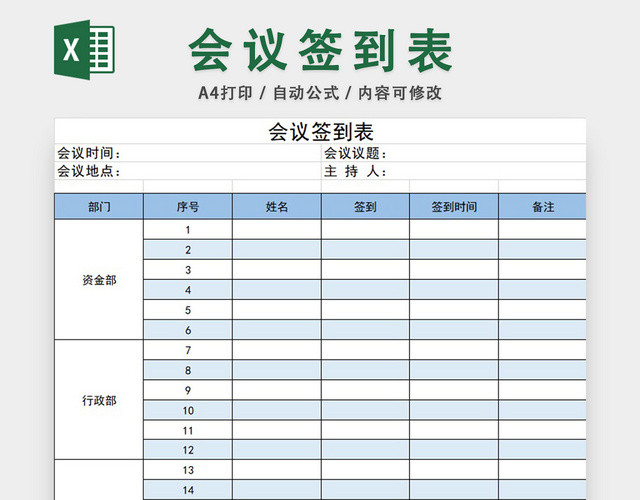Click the 行政部 department cell
The height and width of the screenshot is (500, 640).
pyautogui.click(x=99, y=400)
